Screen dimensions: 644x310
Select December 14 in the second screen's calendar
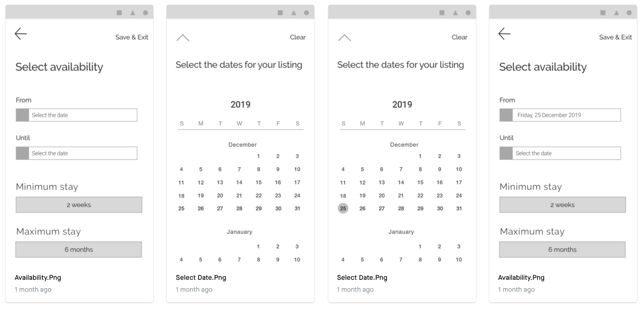point(239,182)
